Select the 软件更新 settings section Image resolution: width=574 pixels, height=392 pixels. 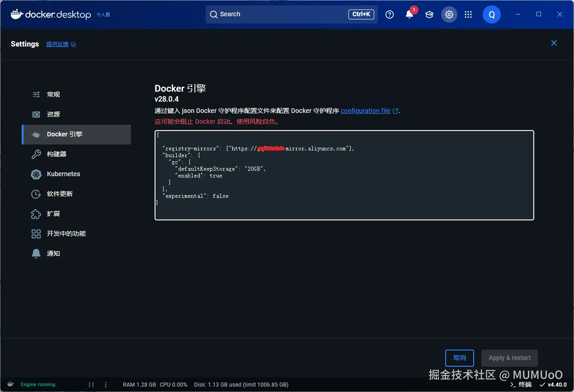(76, 194)
